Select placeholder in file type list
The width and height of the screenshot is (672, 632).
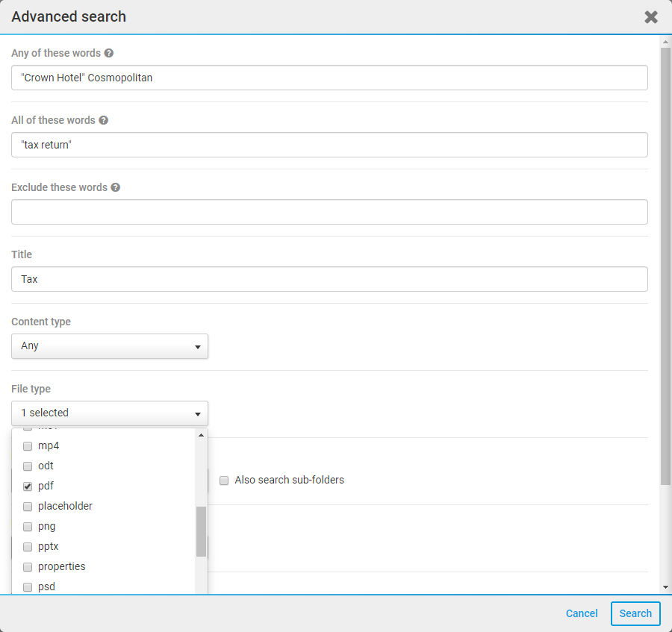pos(28,507)
